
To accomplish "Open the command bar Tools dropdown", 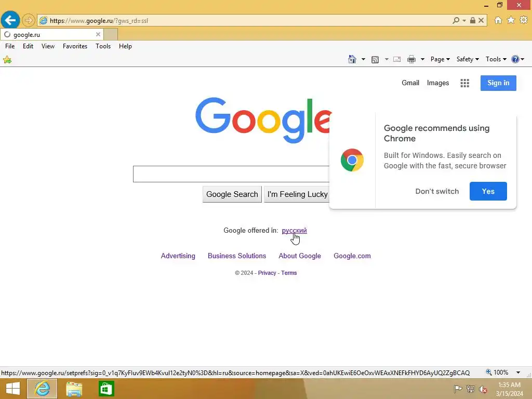I will (x=496, y=59).
